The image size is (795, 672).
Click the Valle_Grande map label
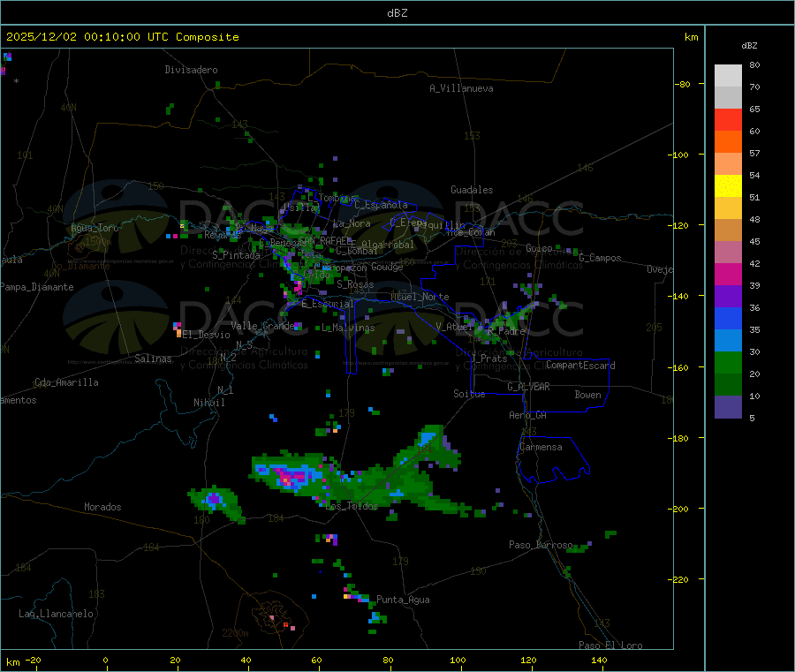(262, 325)
